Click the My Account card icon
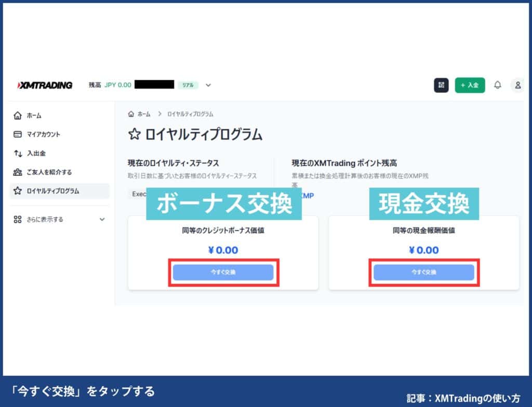532x407 pixels. point(18,134)
